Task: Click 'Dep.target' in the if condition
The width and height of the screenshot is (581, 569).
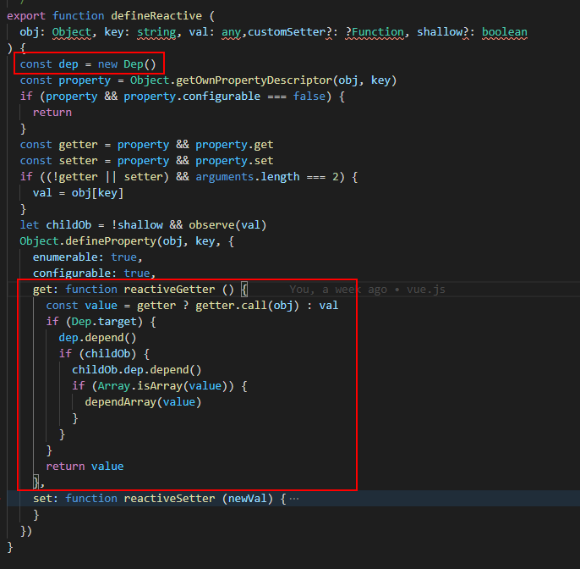Action: coord(104,322)
